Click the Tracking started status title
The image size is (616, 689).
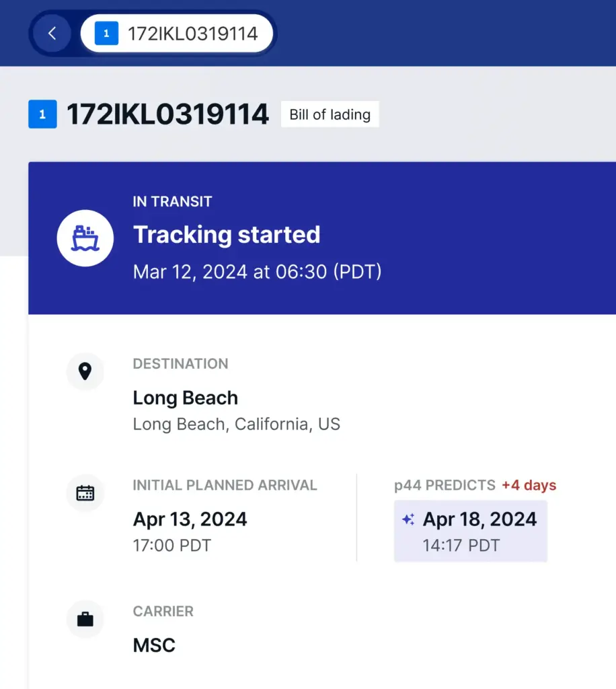(227, 235)
